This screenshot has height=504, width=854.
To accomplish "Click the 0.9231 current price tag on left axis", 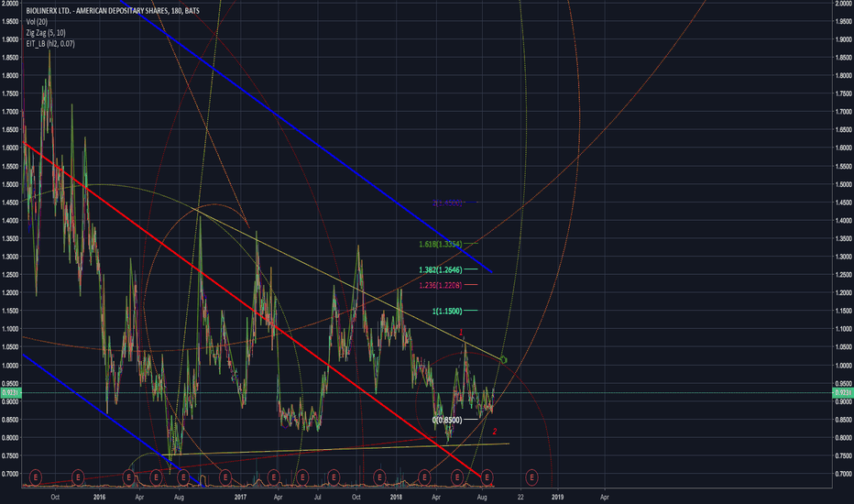I will [x=11, y=393].
